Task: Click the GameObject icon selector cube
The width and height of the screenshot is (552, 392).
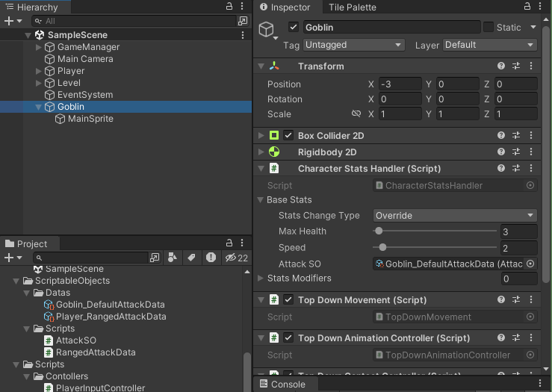Action: coord(267,30)
